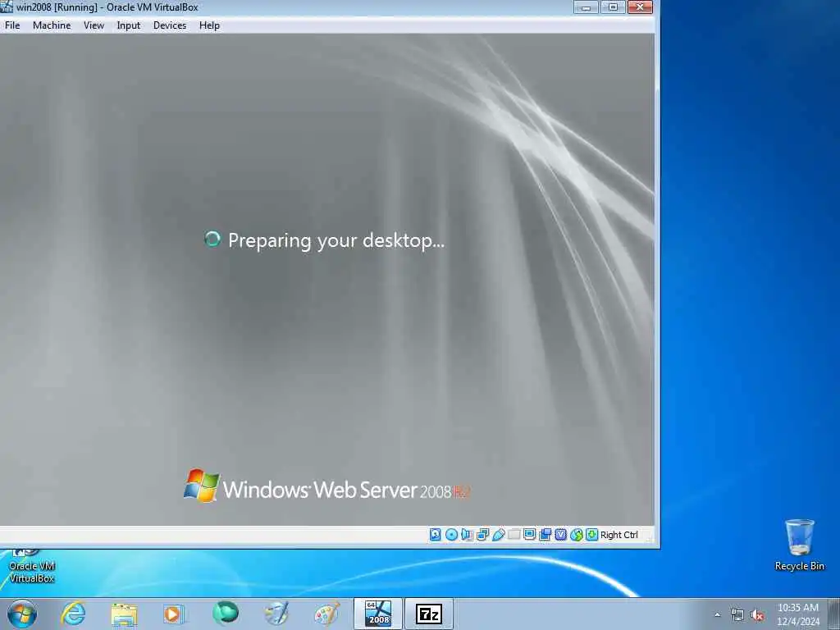Select the 7z taskbar button
This screenshot has width=840, height=630.
[x=428, y=614]
